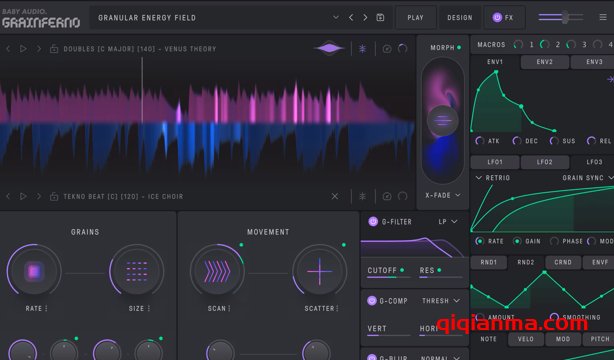Screen dimensions: 614x360
Task: Open the three-dot options beside SCAN
Action: pos(229,309)
